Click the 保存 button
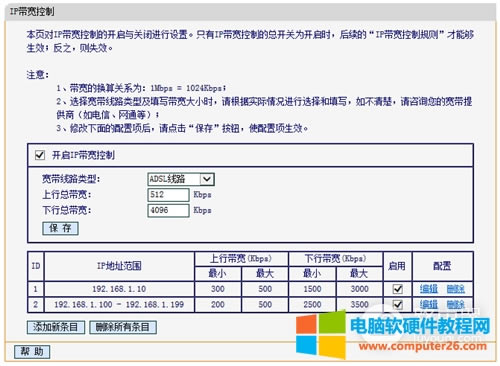The width and height of the screenshot is (500, 366). click(x=60, y=228)
